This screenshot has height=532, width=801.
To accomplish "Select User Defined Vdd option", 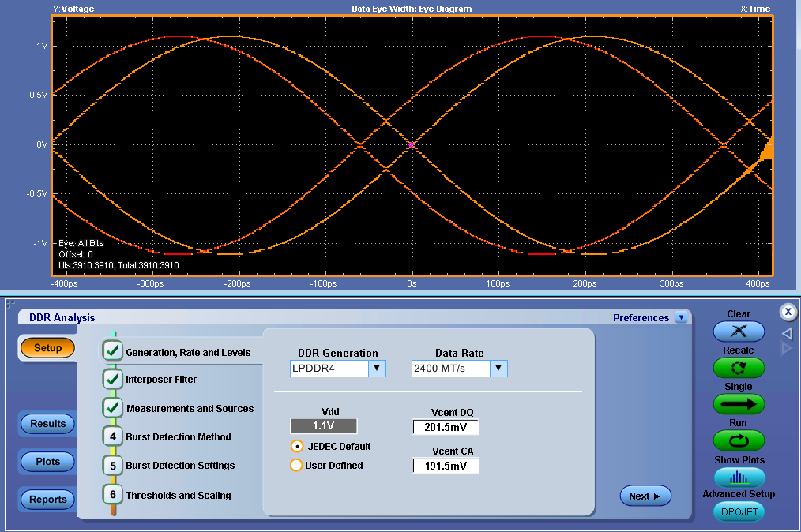I will click(297, 466).
